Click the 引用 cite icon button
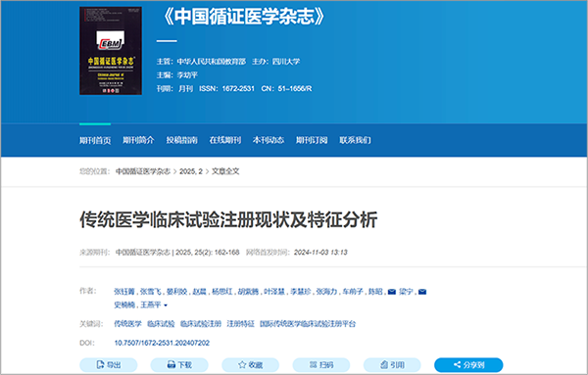 [x=392, y=365]
